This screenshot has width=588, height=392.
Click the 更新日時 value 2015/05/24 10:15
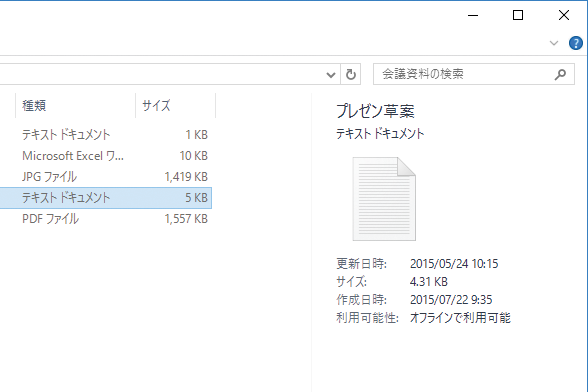(x=454, y=264)
